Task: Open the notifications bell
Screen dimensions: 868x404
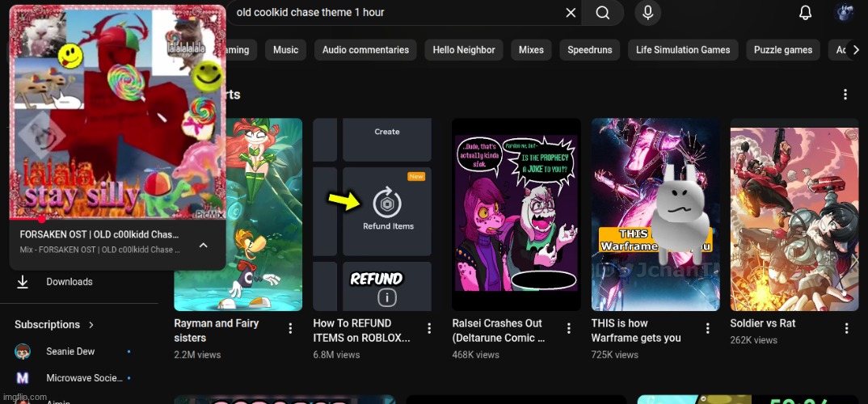Action: coord(805,13)
